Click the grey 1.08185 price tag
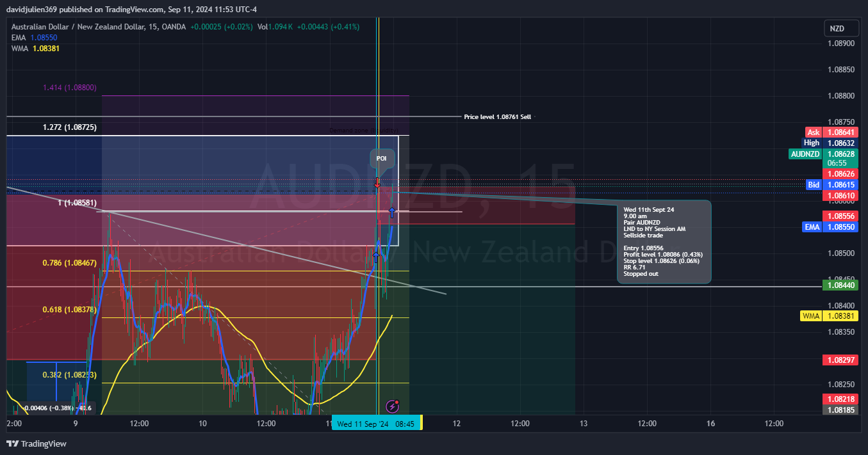 pyautogui.click(x=840, y=410)
